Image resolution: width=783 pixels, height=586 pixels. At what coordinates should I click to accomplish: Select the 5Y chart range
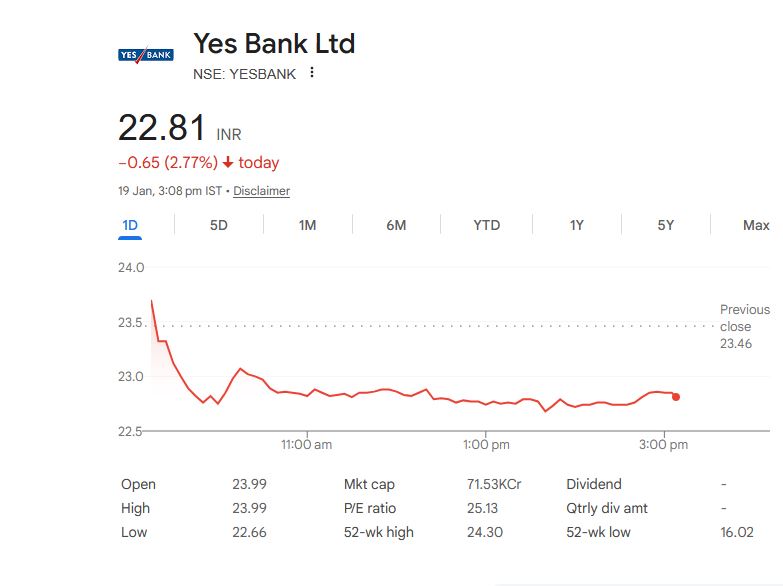pos(666,225)
